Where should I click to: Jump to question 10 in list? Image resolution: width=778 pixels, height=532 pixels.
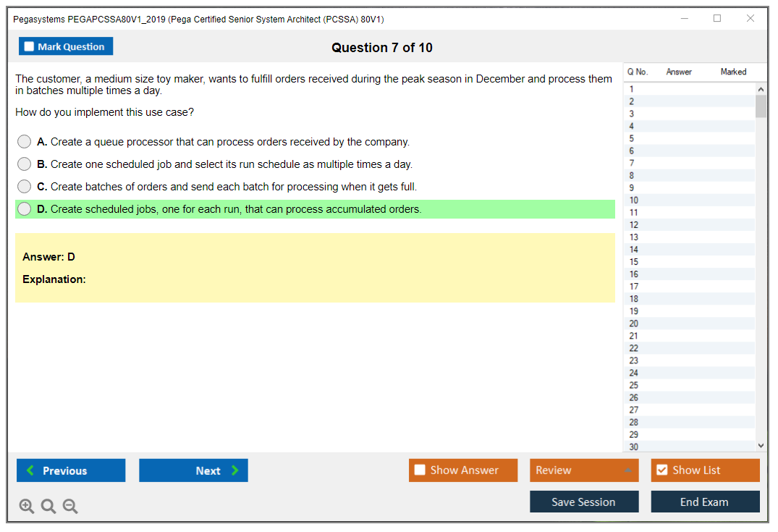point(634,200)
